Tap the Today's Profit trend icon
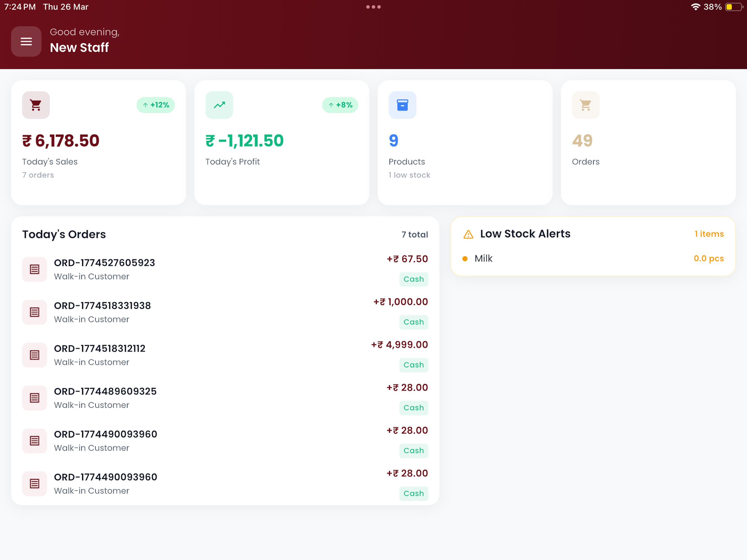Image resolution: width=747 pixels, height=560 pixels. (x=219, y=105)
